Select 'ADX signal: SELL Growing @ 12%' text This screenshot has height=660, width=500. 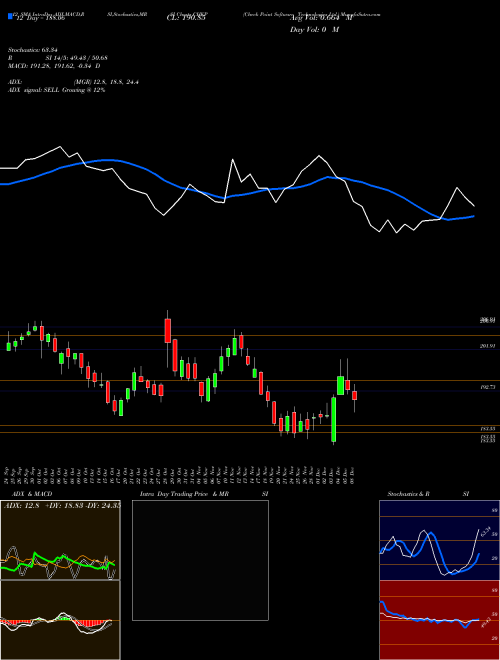[56, 90]
